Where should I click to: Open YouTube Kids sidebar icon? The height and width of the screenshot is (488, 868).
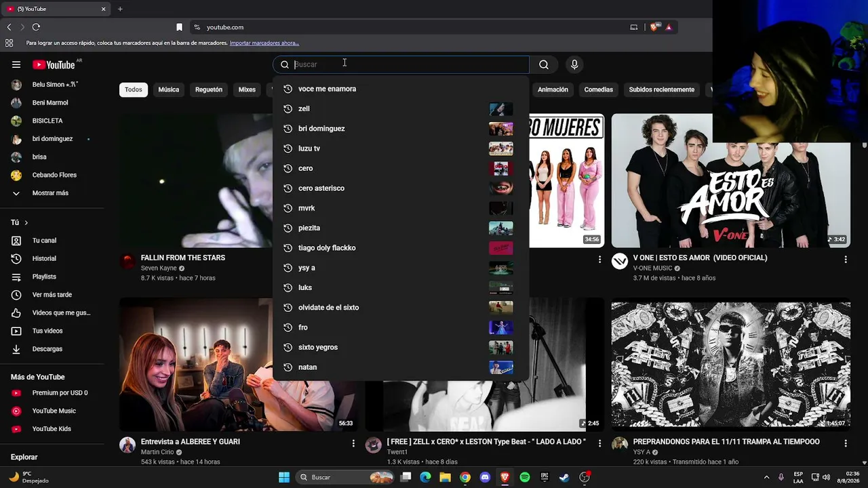click(16, 429)
